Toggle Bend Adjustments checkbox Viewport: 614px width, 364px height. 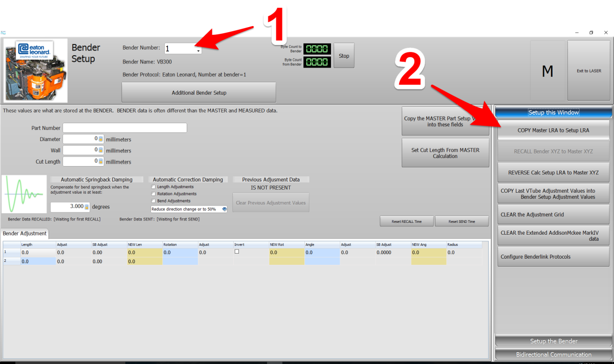[x=153, y=201]
